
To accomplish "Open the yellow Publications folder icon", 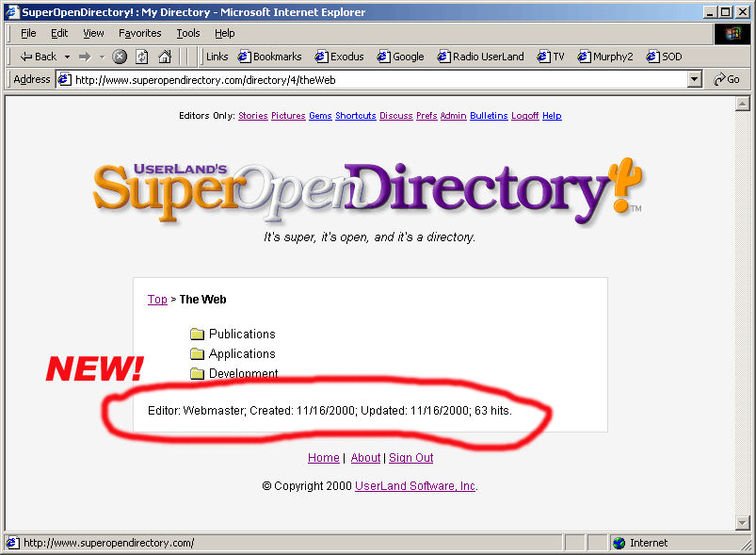I will pos(197,335).
